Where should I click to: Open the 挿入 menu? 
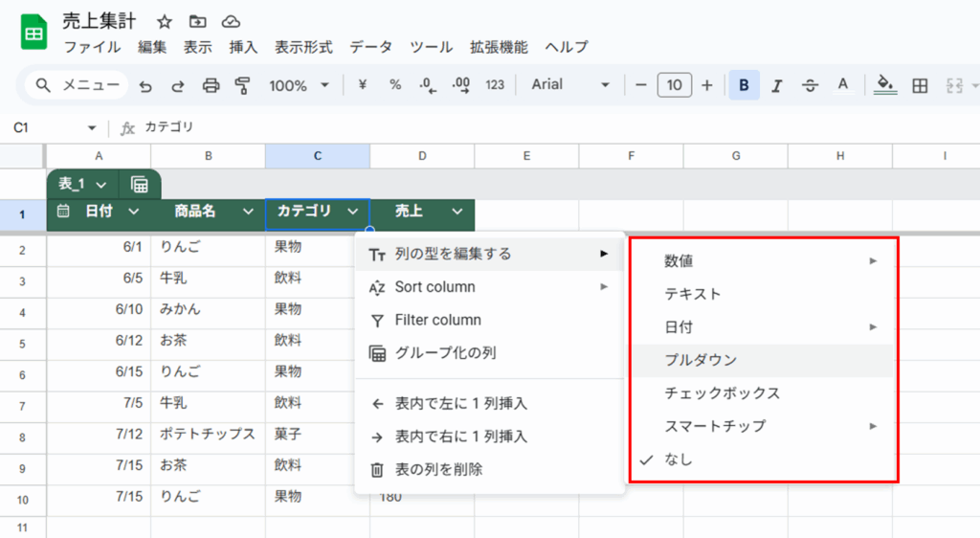tap(243, 48)
